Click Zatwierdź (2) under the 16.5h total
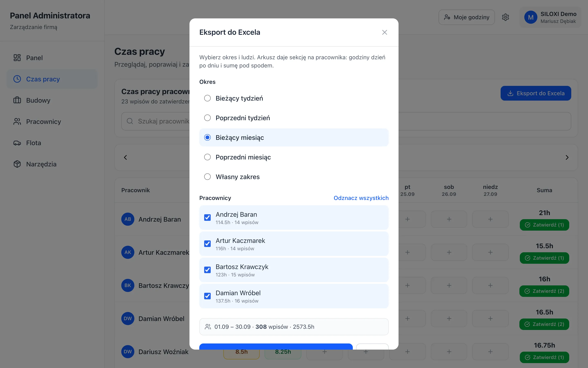The image size is (588, 368). coord(544,324)
